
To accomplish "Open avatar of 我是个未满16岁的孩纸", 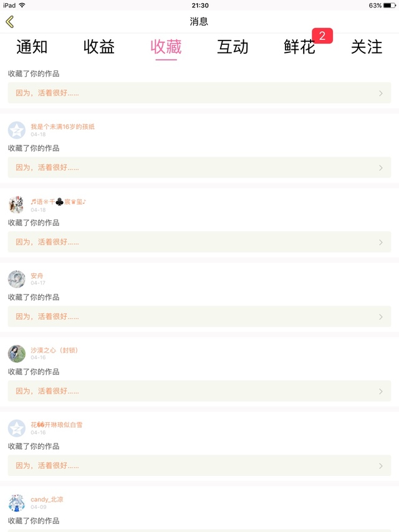I will tap(17, 130).
